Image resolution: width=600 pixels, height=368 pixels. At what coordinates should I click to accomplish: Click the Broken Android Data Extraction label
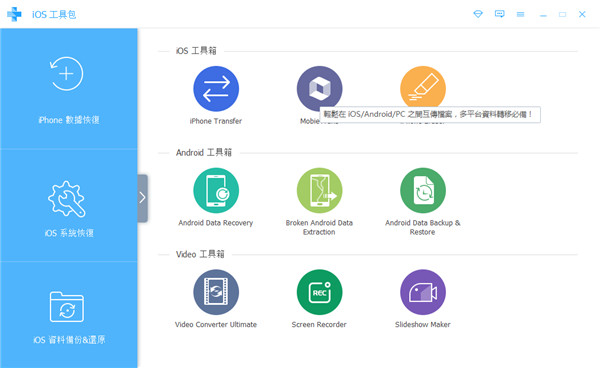pos(319,227)
